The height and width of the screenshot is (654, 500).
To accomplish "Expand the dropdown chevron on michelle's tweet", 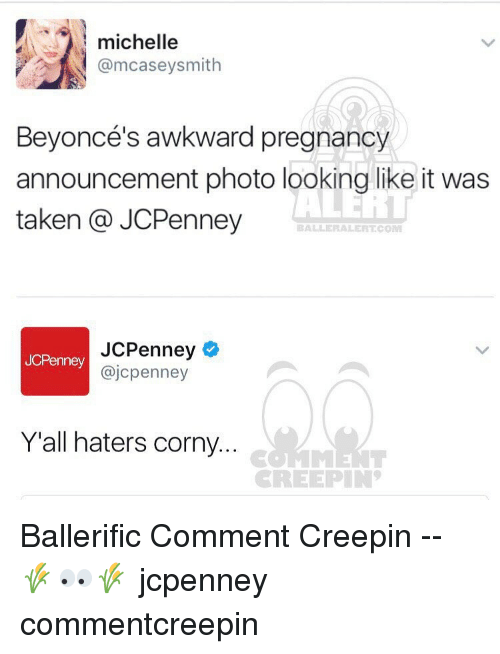I will tap(487, 43).
